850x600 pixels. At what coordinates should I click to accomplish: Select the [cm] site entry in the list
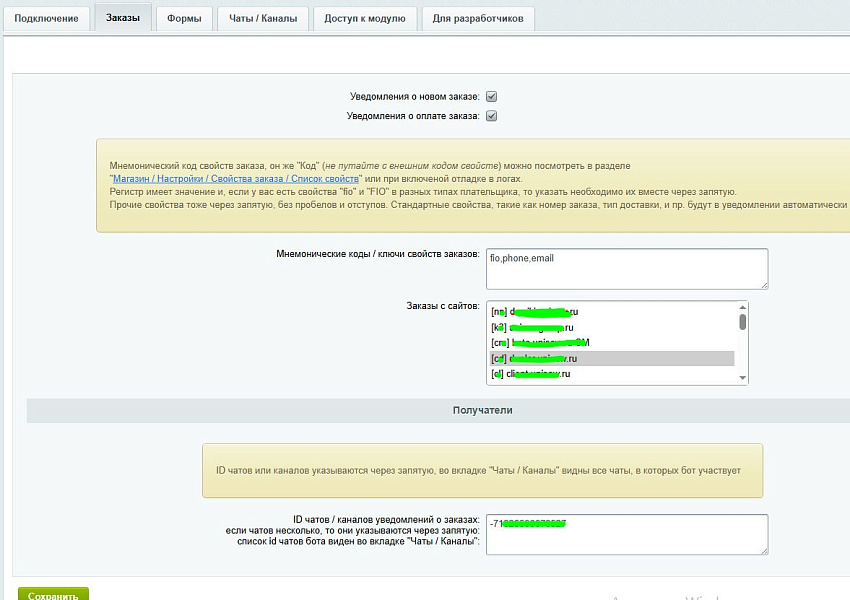click(610, 342)
